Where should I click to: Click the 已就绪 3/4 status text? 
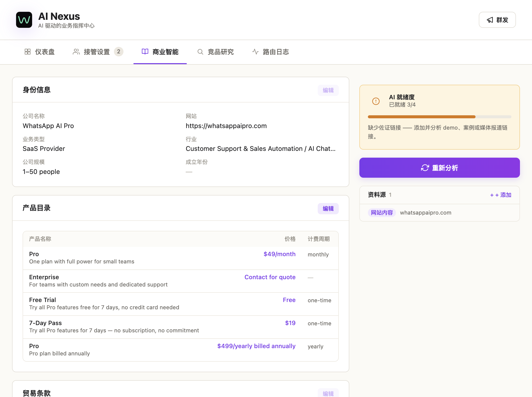click(402, 105)
